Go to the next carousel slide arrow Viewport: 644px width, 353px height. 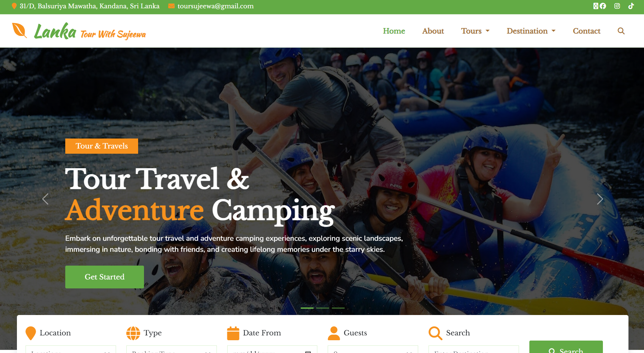(600, 199)
